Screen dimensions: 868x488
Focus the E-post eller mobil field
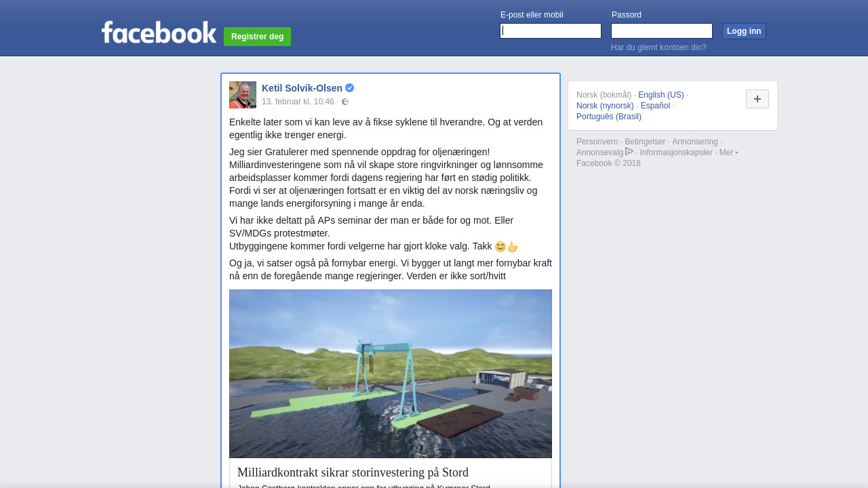(x=551, y=31)
